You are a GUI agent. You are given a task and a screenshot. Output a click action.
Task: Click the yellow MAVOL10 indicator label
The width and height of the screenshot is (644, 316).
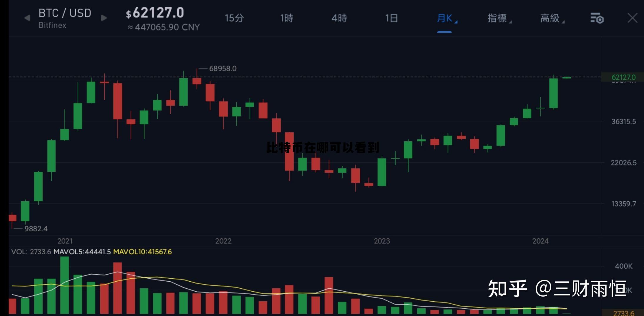[x=142, y=252]
